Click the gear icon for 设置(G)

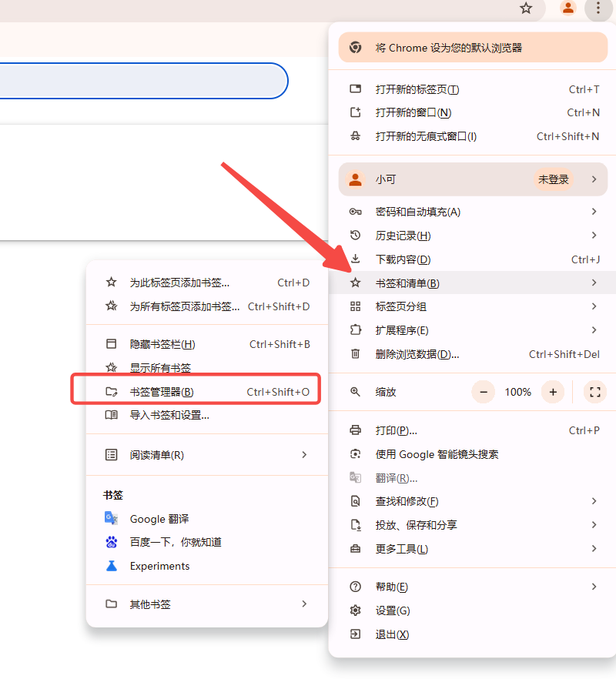(355, 610)
